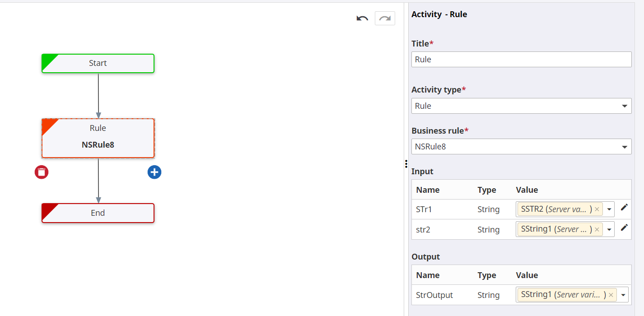
Task: Open the Activity type dropdown
Action: (625, 106)
